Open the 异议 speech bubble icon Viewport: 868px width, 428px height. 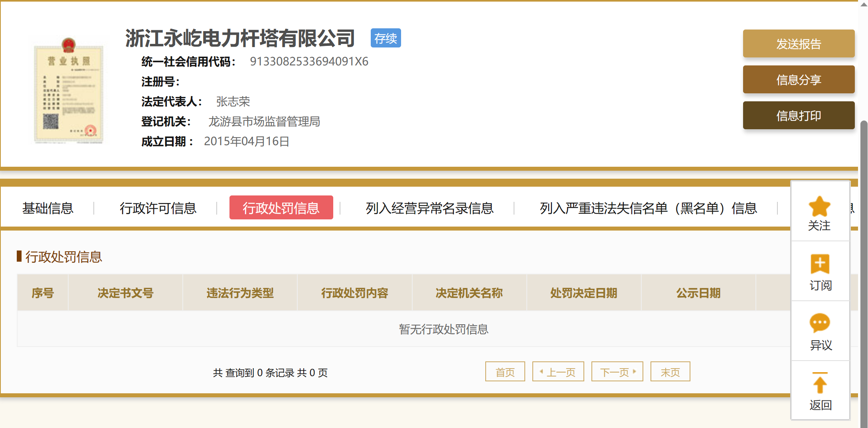point(820,323)
